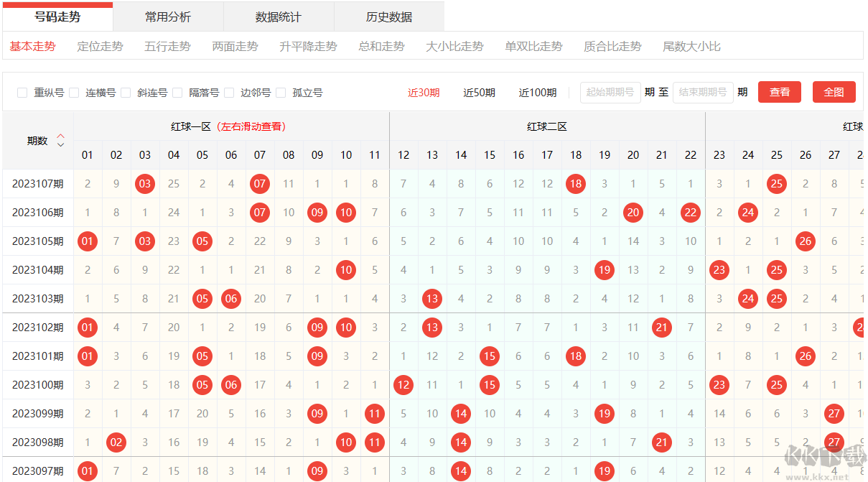868x482 pixels.
Task: Select 总和走势 sub-tab
Action: click(x=381, y=47)
